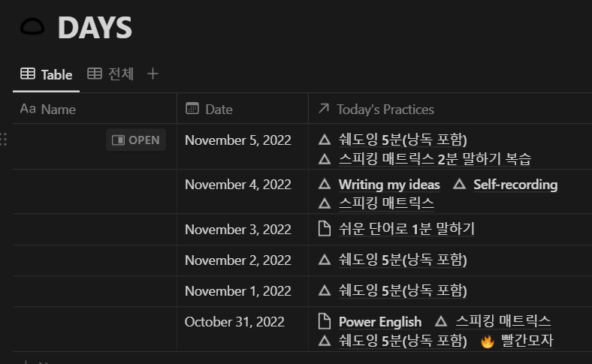
Task: Select the November 4, 2022 date cell
Action: 243,191
